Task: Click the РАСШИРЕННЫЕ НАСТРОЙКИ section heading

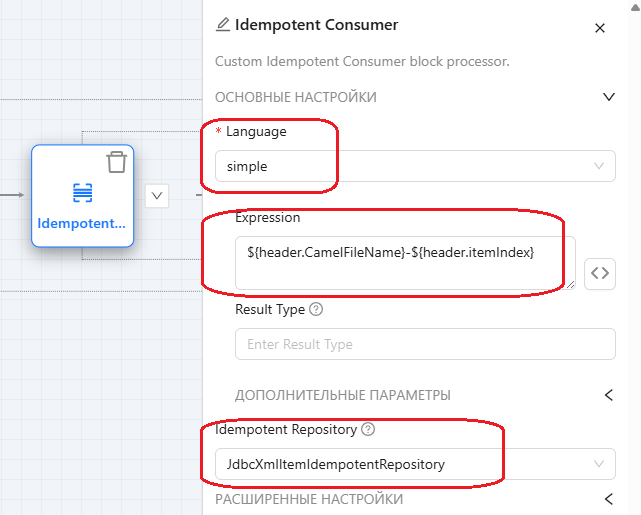Action: [309, 499]
